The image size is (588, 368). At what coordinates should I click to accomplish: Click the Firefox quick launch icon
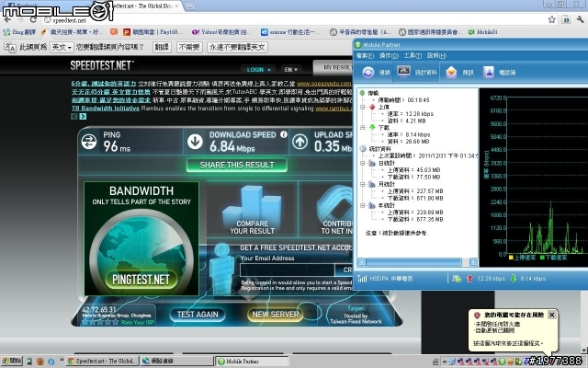click(40, 362)
